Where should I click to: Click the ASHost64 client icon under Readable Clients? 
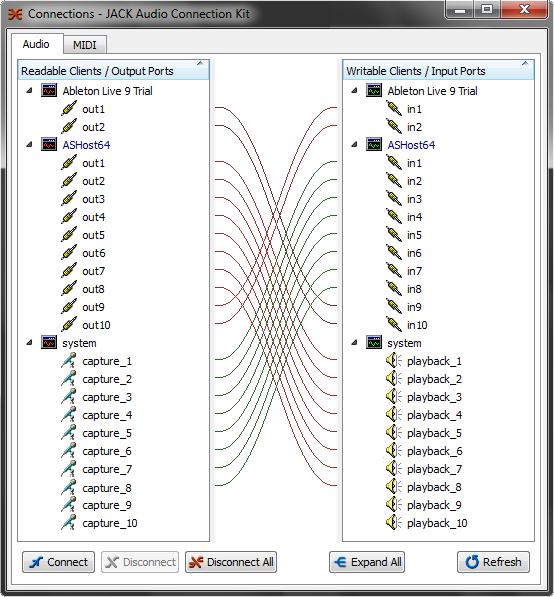(49, 145)
